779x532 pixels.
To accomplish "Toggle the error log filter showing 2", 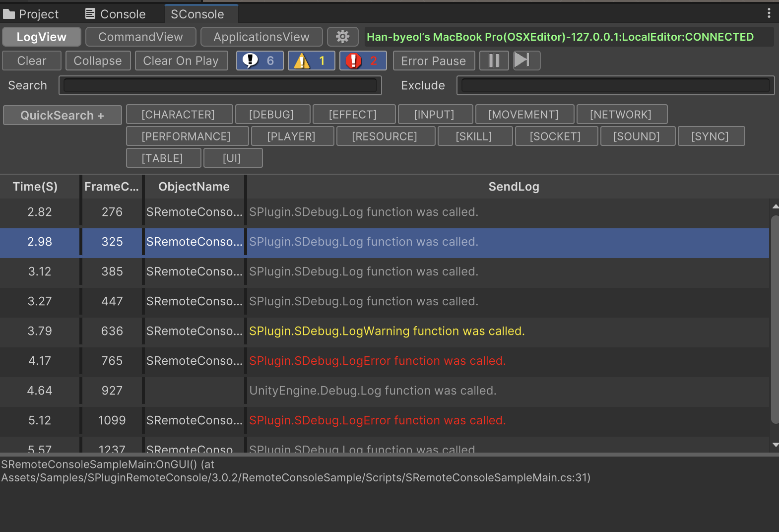I will pos(363,61).
